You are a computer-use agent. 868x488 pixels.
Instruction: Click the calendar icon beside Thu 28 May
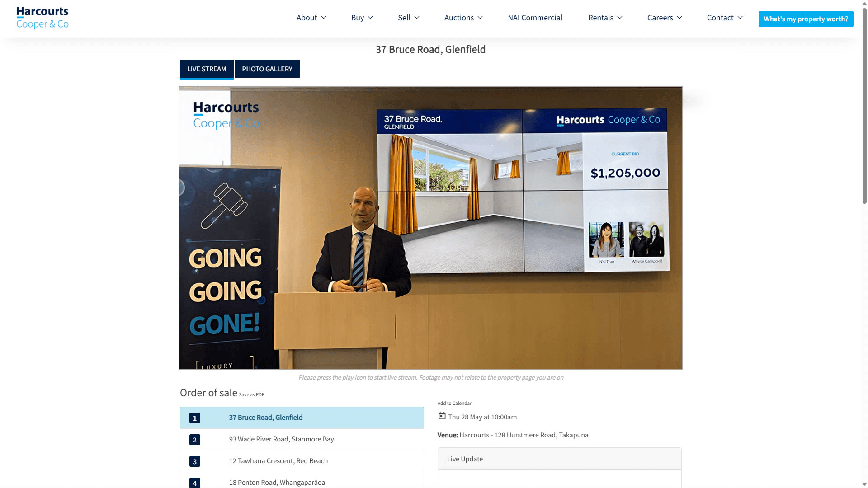[x=442, y=416]
